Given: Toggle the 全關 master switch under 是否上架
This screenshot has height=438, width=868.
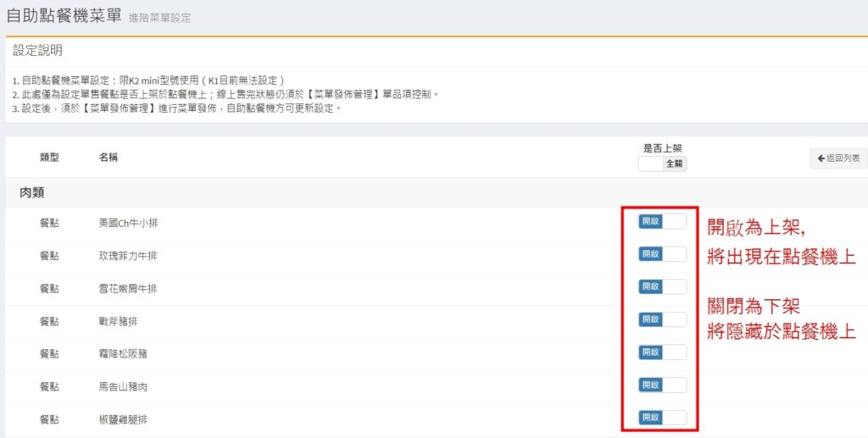Looking at the screenshot, I should click(662, 164).
